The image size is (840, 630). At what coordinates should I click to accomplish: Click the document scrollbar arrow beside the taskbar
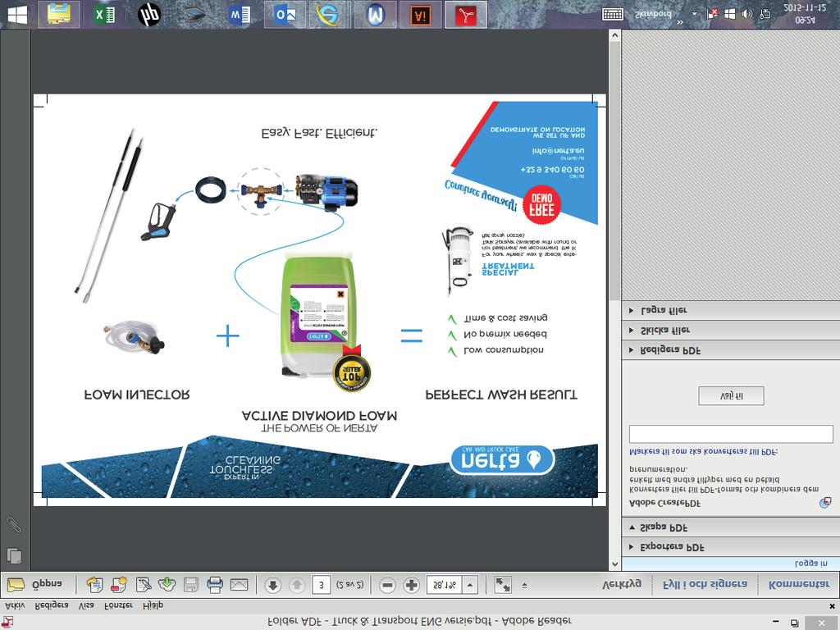point(615,36)
